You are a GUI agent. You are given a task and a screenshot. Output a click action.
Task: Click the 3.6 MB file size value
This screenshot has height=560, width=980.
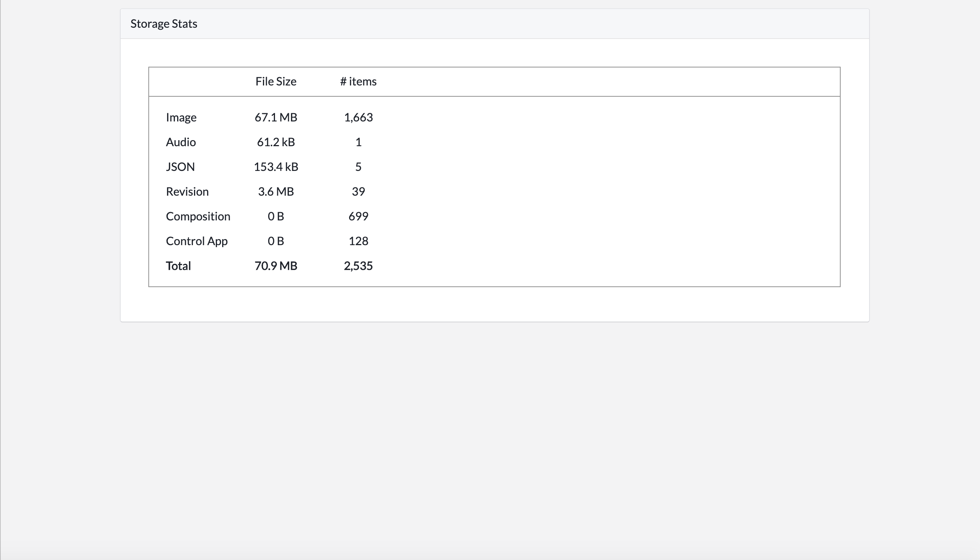(x=276, y=192)
